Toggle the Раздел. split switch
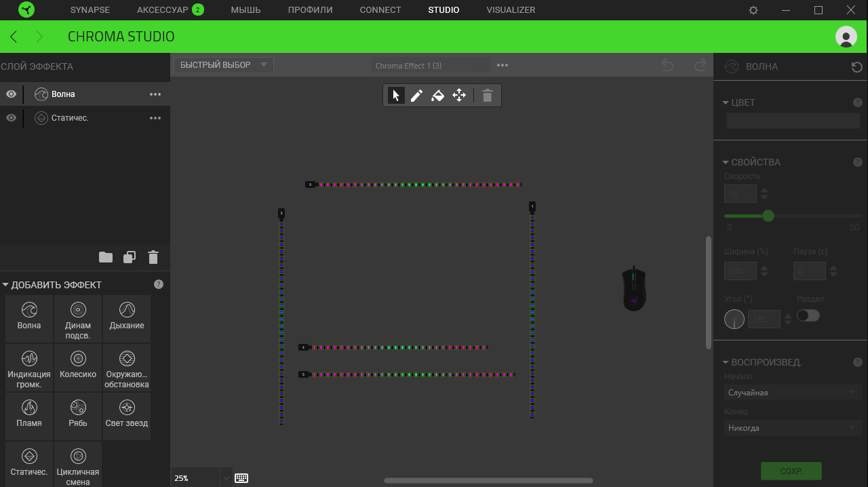Image resolution: width=868 pixels, height=487 pixels. 808,315
